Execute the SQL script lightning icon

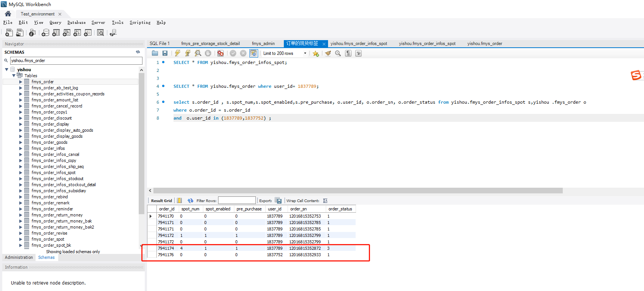pyautogui.click(x=178, y=53)
